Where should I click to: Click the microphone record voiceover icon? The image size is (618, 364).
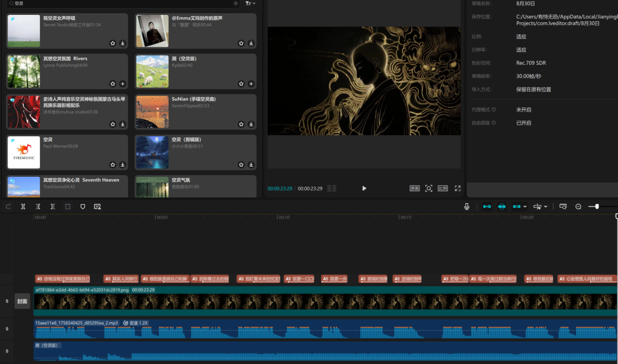tap(467, 207)
